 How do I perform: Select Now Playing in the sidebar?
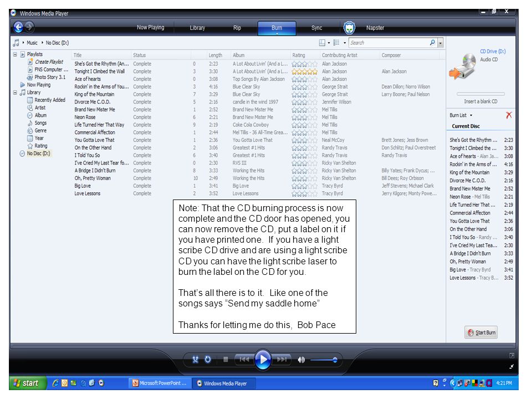pyautogui.click(x=38, y=85)
